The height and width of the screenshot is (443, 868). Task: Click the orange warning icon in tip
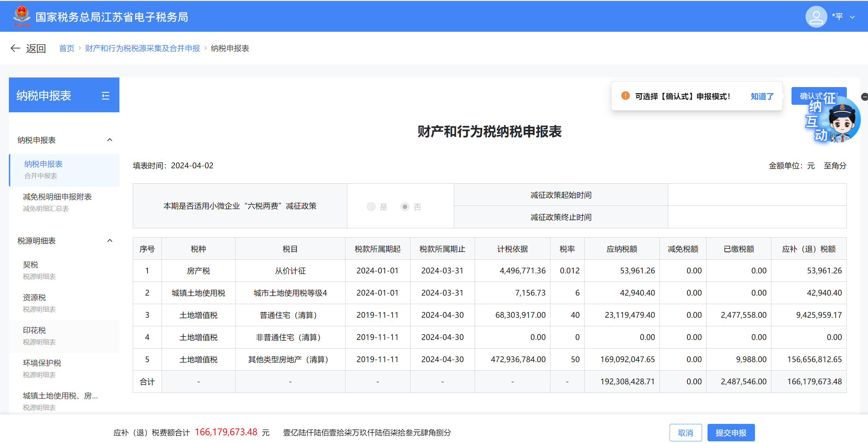pos(625,96)
